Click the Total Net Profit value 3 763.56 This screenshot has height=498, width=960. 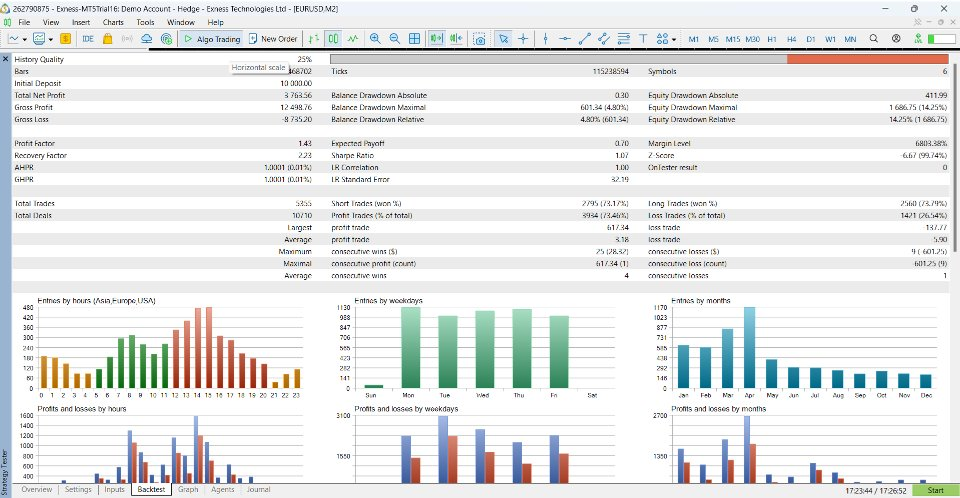(298, 96)
